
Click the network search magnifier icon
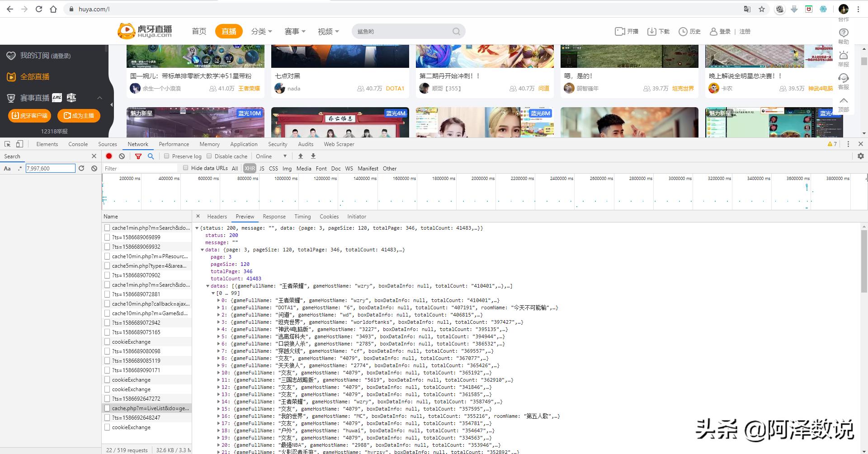point(151,156)
